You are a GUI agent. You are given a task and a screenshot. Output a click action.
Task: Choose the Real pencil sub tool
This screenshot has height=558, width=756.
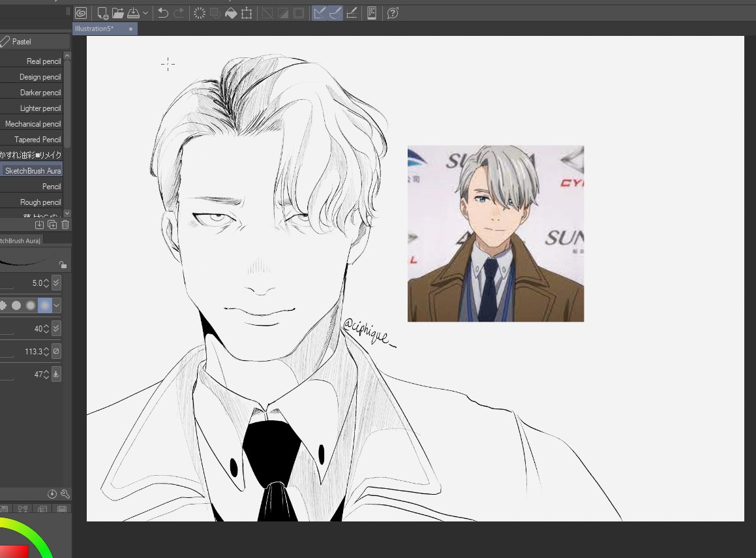(x=31, y=61)
